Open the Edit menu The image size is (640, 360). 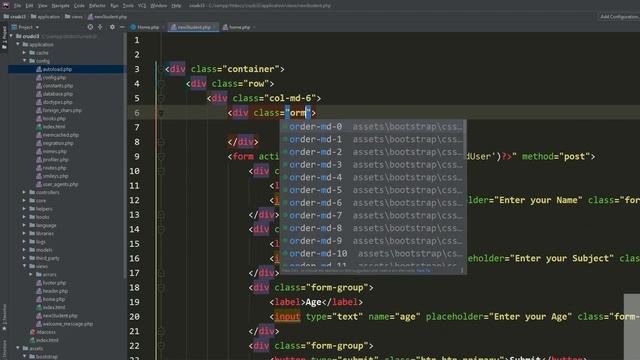29,6
